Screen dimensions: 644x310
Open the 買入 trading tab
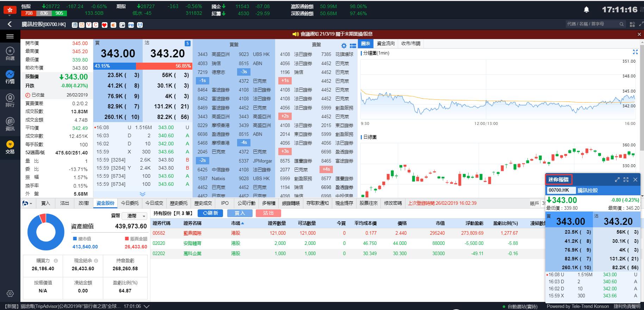[x=46, y=203]
